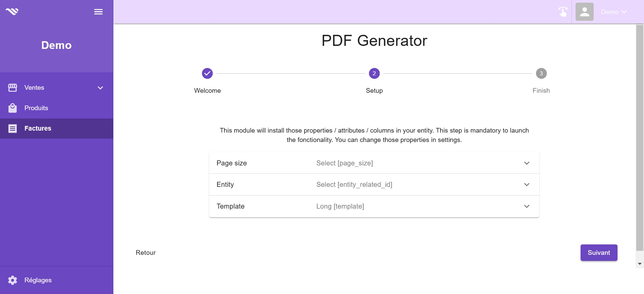Click the Retour button
This screenshot has width=644, height=294.
(x=146, y=253)
